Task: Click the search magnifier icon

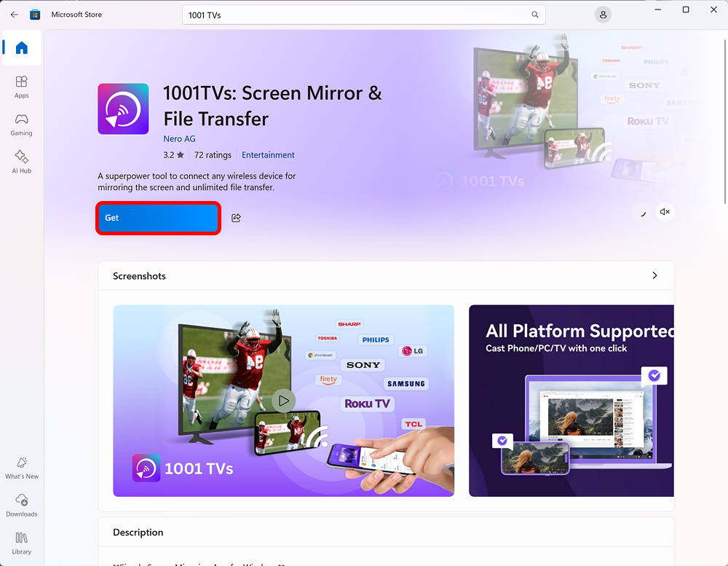Action: pos(535,15)
